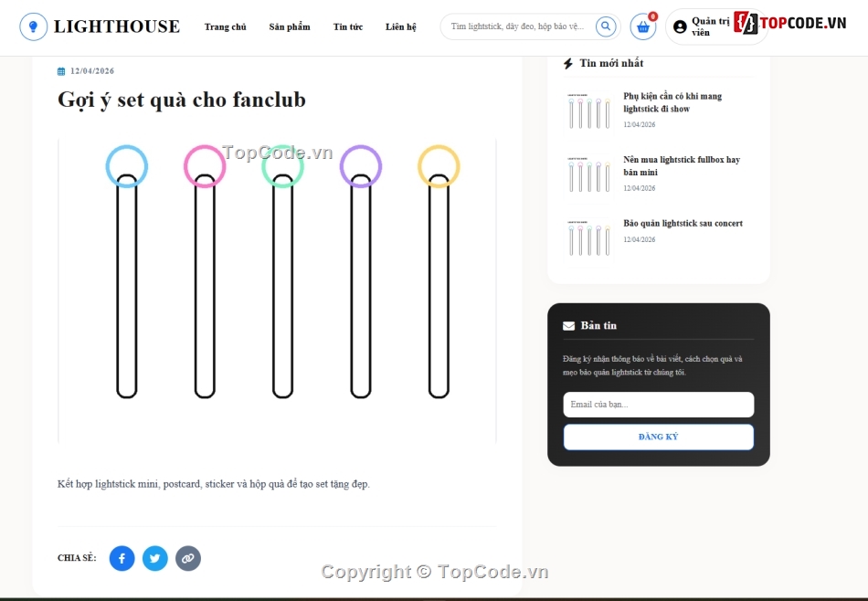Open the Sản phẩm menu item
This screenshot has height=601, width=868.
tap(290, 26)
